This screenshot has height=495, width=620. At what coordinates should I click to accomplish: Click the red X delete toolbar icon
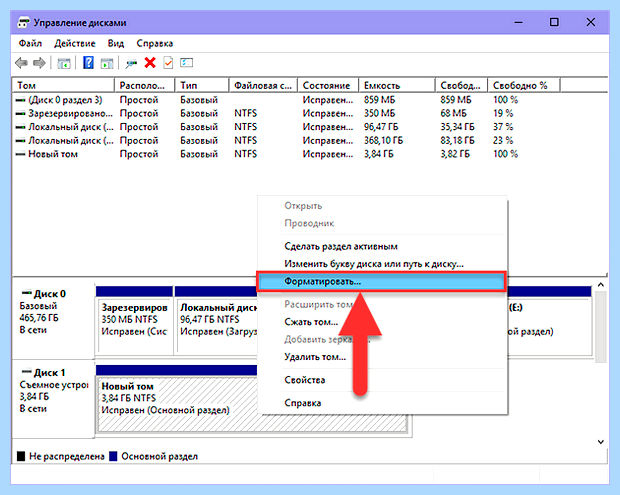pyautogui.click(x=150, y=62)
